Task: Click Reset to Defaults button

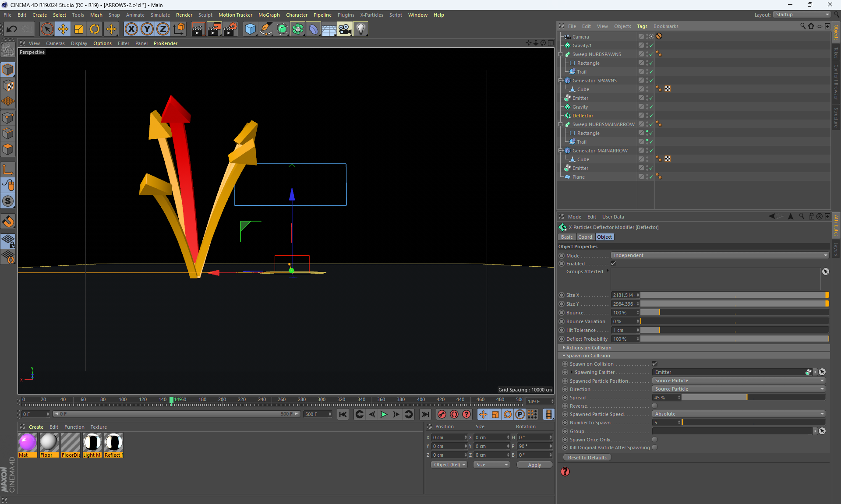Action: click(x=587, y=458)
